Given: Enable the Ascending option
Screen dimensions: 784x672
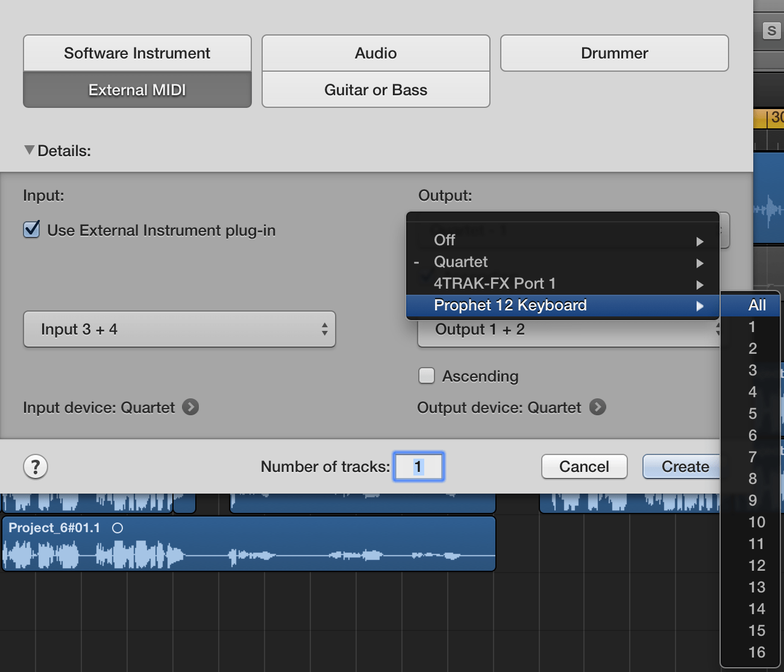Looking at the screenshot, I should click(x=427, y=375).
